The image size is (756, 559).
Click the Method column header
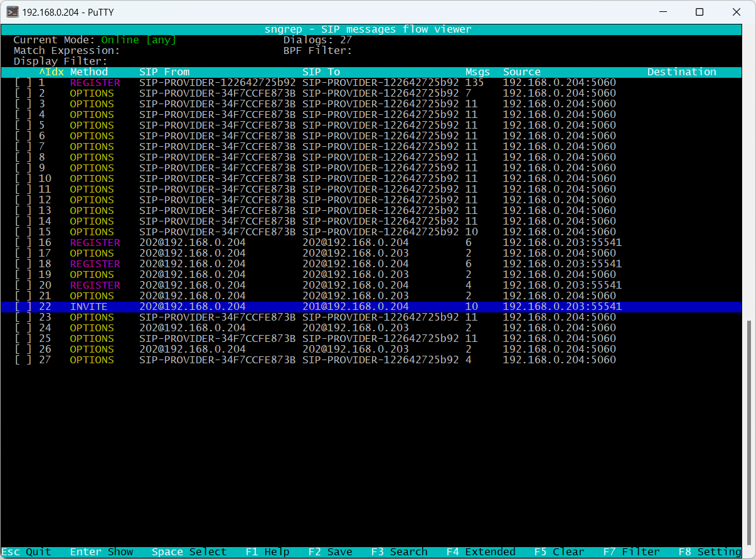[89, 72]
